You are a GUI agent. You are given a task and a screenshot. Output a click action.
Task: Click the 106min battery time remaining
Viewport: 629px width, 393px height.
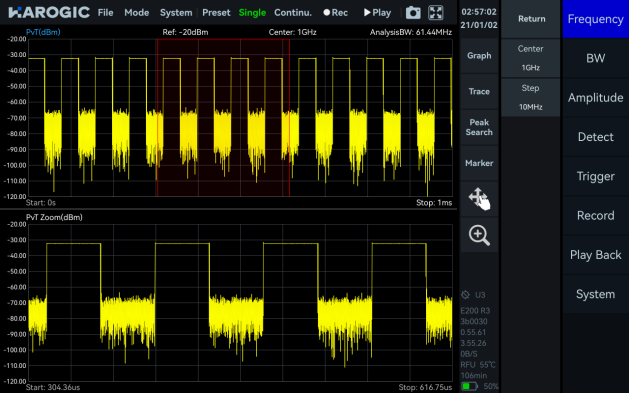pos(474,376)
